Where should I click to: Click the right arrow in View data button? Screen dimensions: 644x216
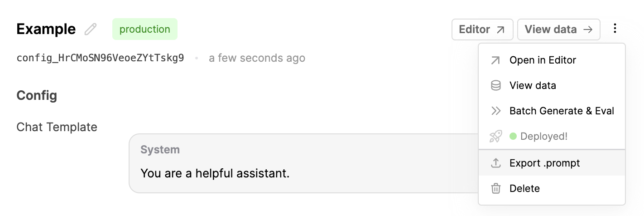(x=588, y=29)
